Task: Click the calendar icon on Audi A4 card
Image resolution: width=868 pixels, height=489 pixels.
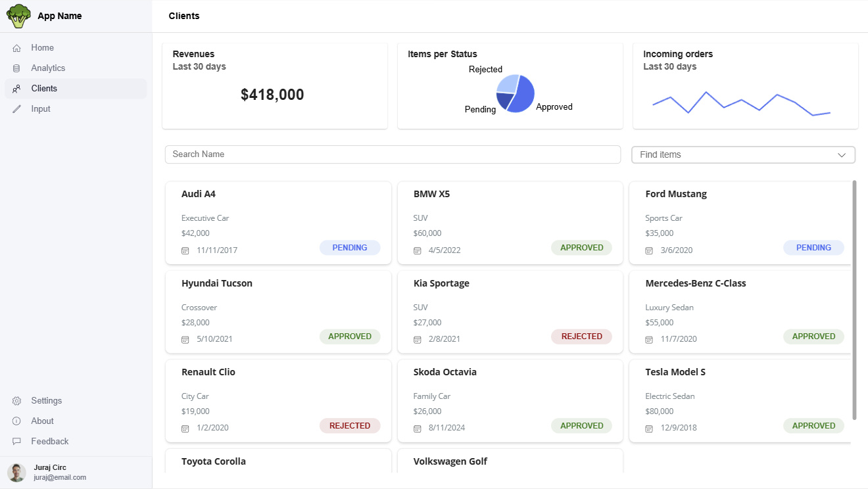Action: coord(185,250)
